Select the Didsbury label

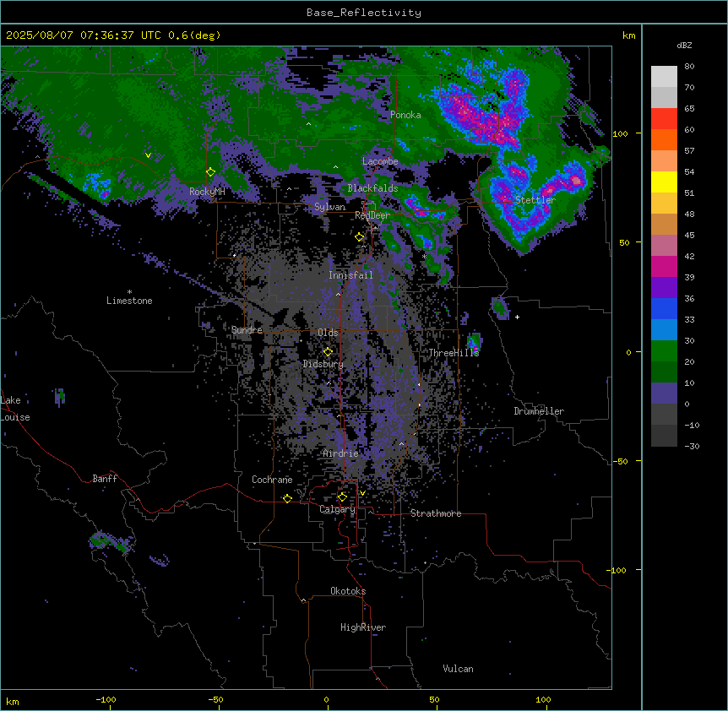323,364
